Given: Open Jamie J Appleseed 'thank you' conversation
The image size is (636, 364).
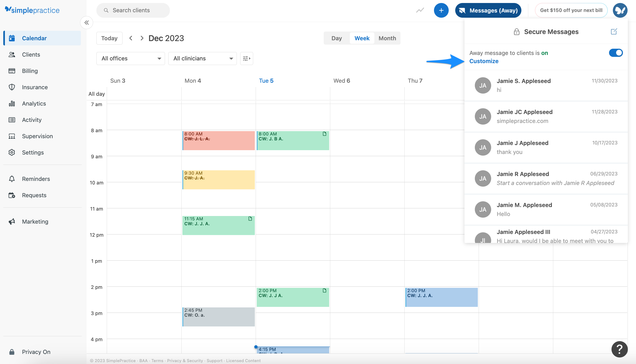Looking at the screenshot, I should click(546, 147).
